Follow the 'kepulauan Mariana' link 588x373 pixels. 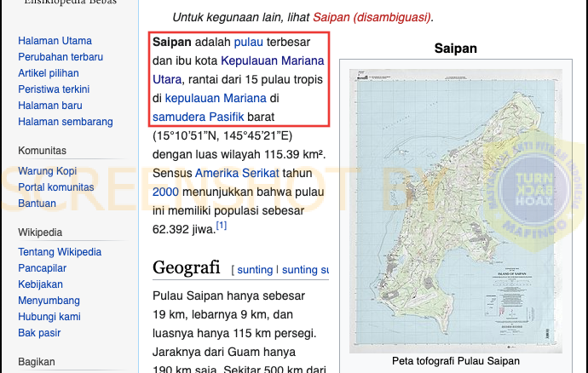coord(216,98)
